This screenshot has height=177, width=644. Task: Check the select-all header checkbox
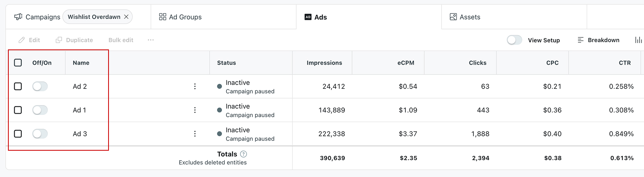(18, 63)
